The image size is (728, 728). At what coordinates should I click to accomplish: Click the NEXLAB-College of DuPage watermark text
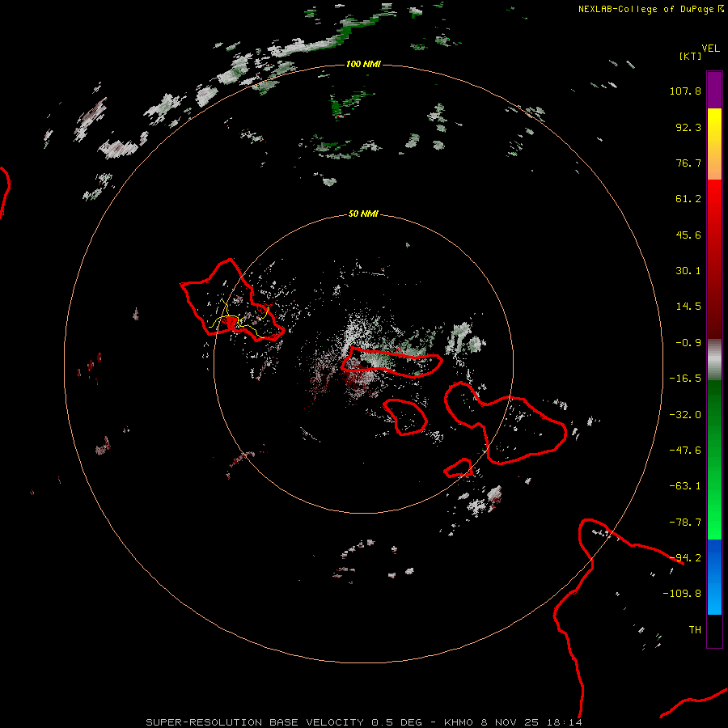tap(650, 9)
